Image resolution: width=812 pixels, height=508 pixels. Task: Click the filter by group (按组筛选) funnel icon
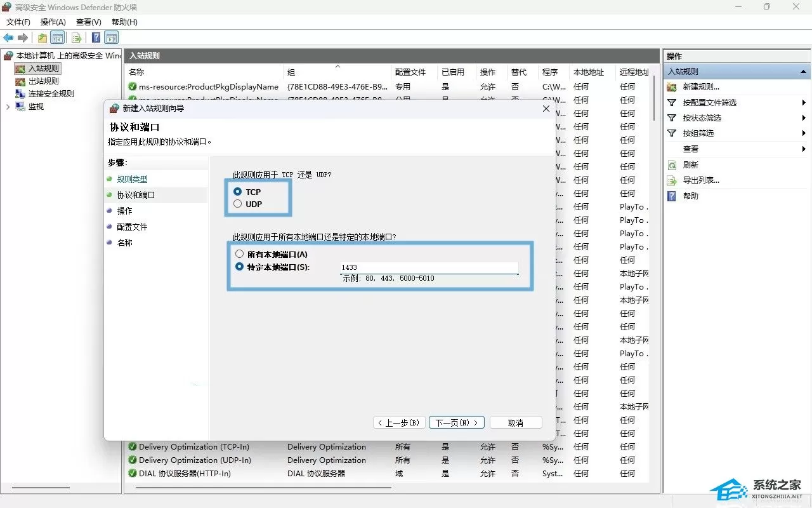pos(672,133)
